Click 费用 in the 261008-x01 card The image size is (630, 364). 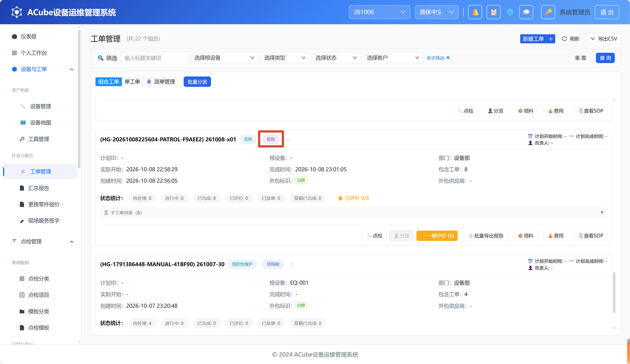555,236
